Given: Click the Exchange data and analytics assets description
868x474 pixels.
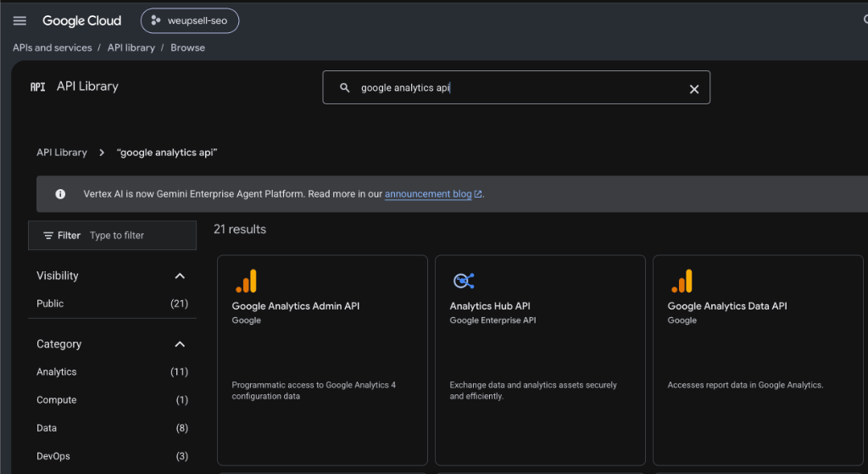Looking at the screenshot, I should (x=533, y=390).
